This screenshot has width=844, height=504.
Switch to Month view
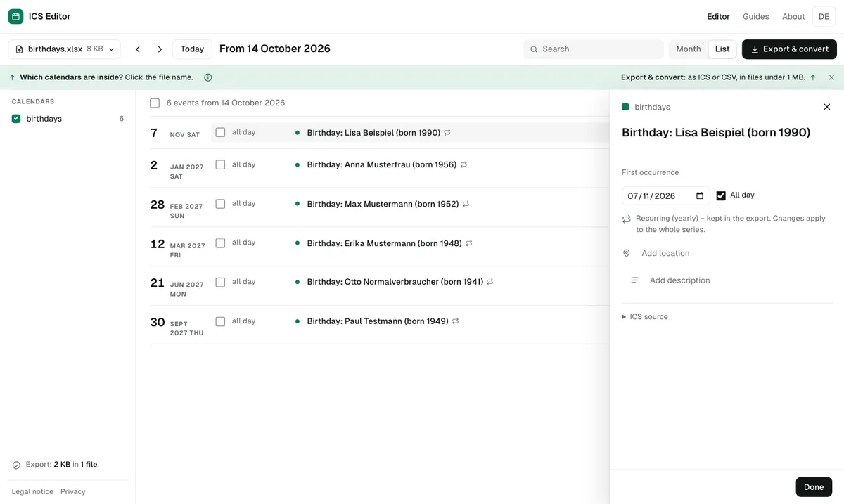[689, 49]
